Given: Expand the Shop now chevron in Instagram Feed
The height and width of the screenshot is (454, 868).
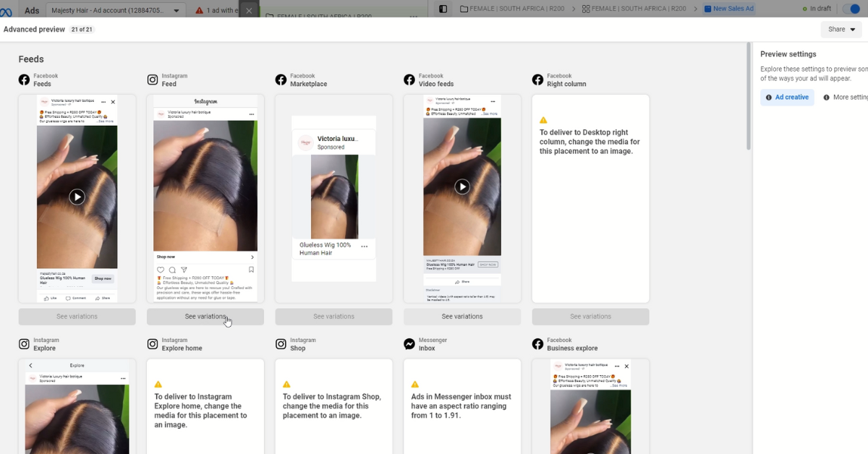Looking at the screenshot, I should (252, 257).
